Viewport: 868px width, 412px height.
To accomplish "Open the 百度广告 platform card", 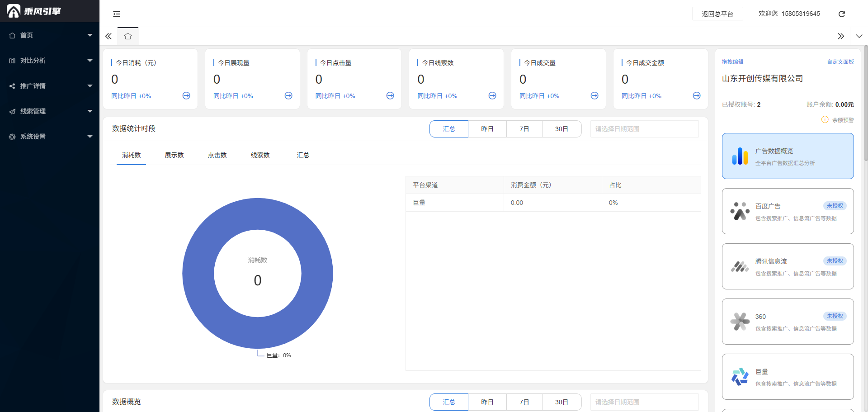I will pyautogui.click(x=788, y=211).
